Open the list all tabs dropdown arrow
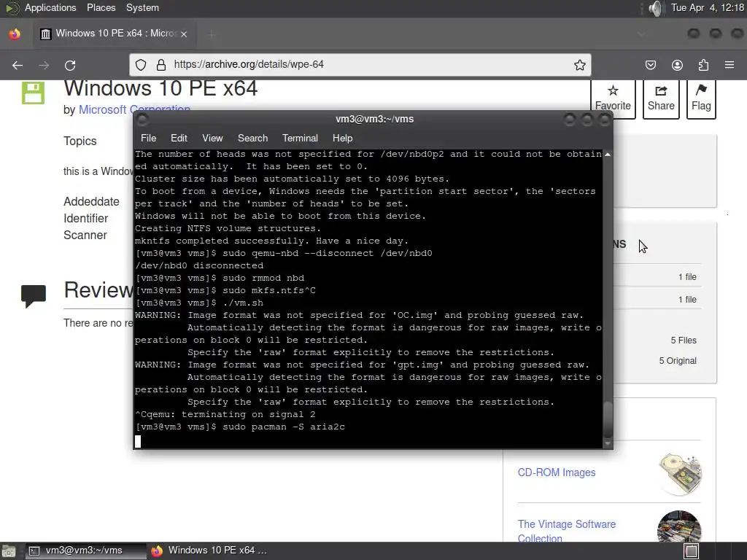747x560 pixels. [x=640, y=34]
